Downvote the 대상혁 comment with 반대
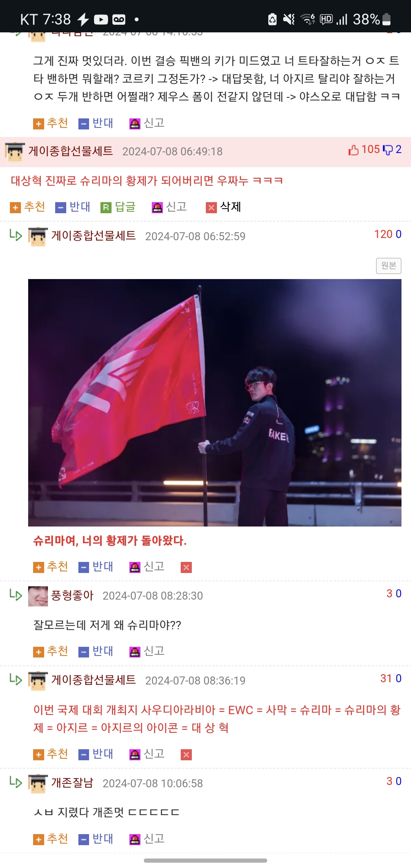 73,207
